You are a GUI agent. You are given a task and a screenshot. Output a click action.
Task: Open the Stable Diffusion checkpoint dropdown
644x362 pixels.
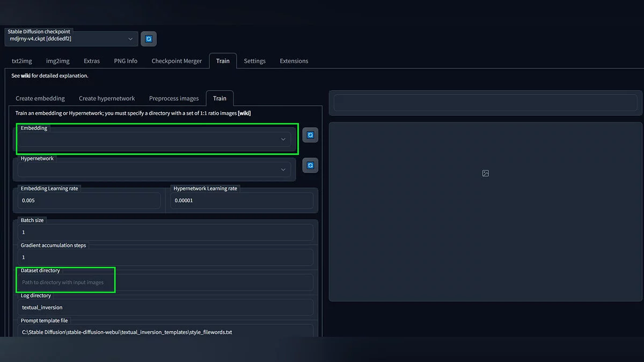[x=71, y=39]
